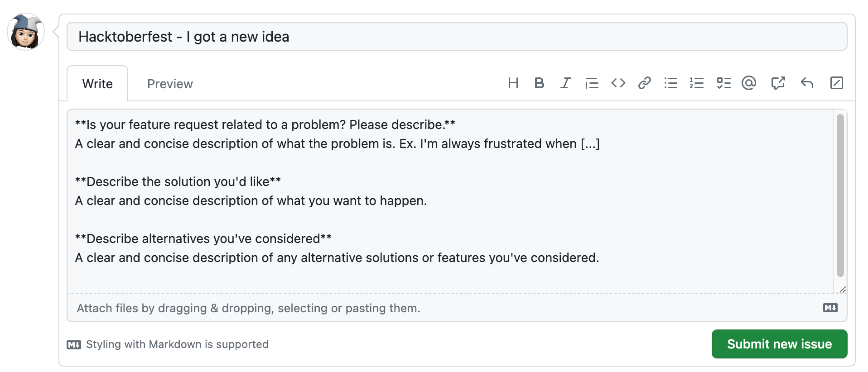Insert a bulleted list
Viewport: 868px width, 372px height.
[x=670, y=83]
